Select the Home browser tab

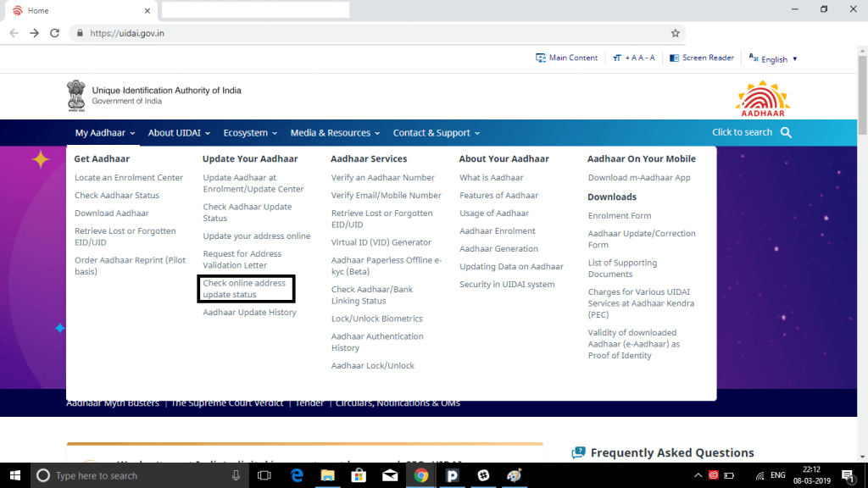[37, 10]
